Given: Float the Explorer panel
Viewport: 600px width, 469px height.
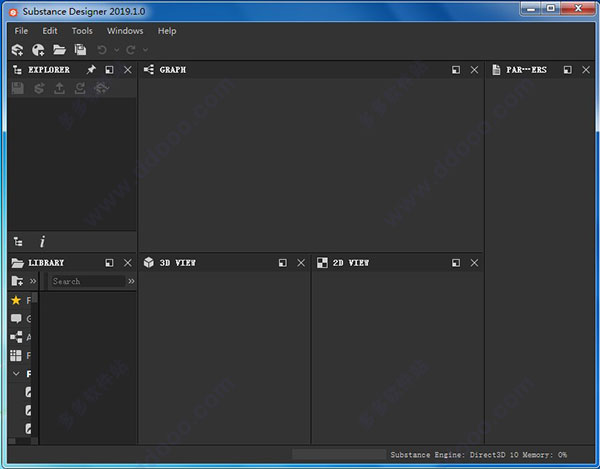Looking at the screenshot, I should [109, 70].
